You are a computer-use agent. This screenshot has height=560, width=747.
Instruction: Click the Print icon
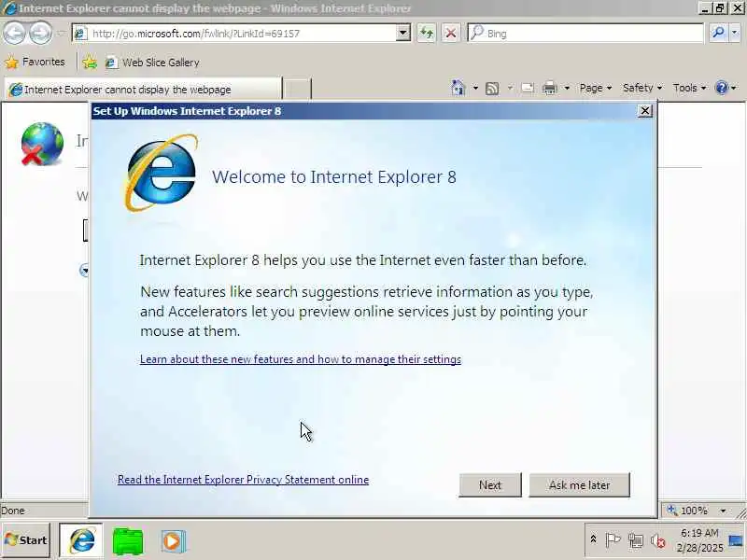[x=550, y=88]
